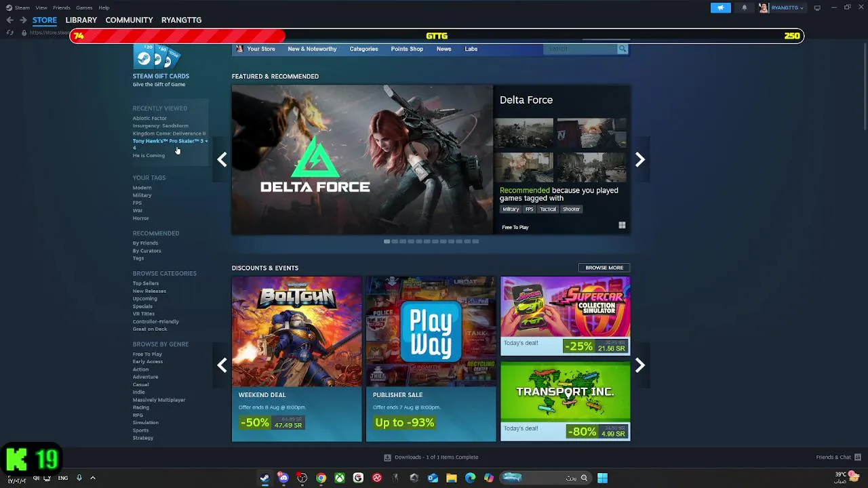
Task: Switch to the COMMUNITY tab
Action: 129,20
